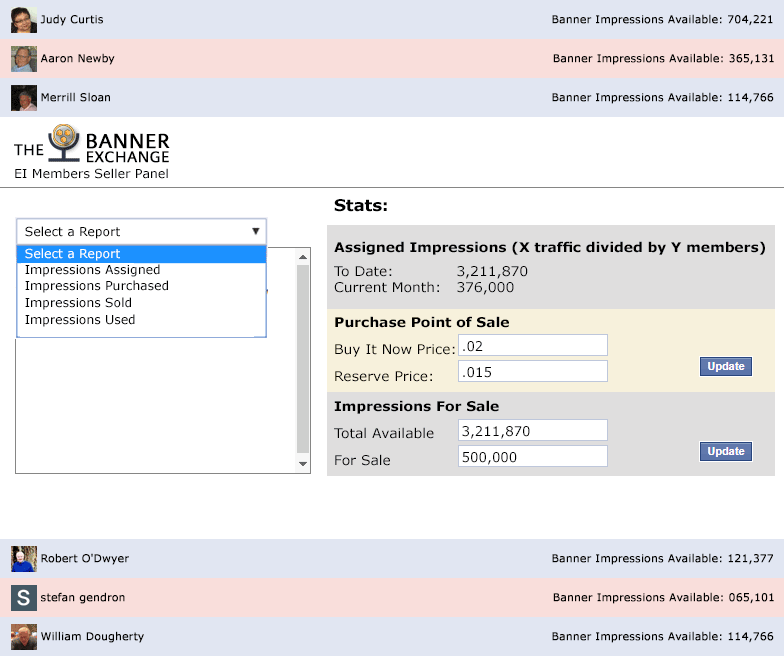Click stefan gendron's letter S avatar

[24, 598]
